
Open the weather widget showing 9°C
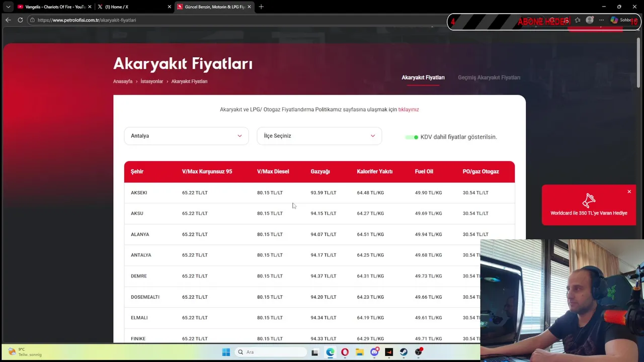(x=25, y=352)
